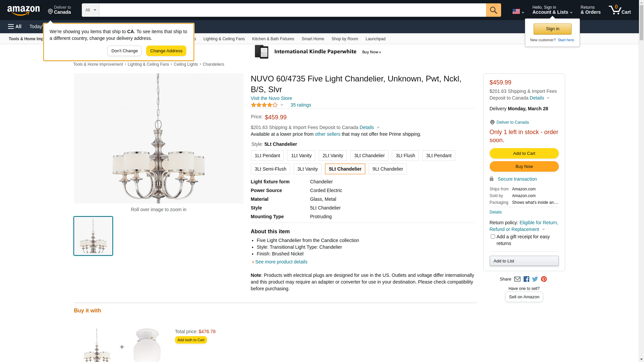The height and width of the screenshot is (362, 644).
Task: Open the Smart Home menu item
Action: coord(313,39)
